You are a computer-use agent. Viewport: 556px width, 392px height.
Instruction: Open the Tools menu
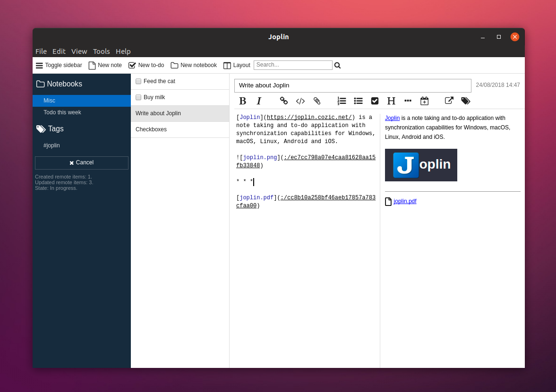[101, 51]
